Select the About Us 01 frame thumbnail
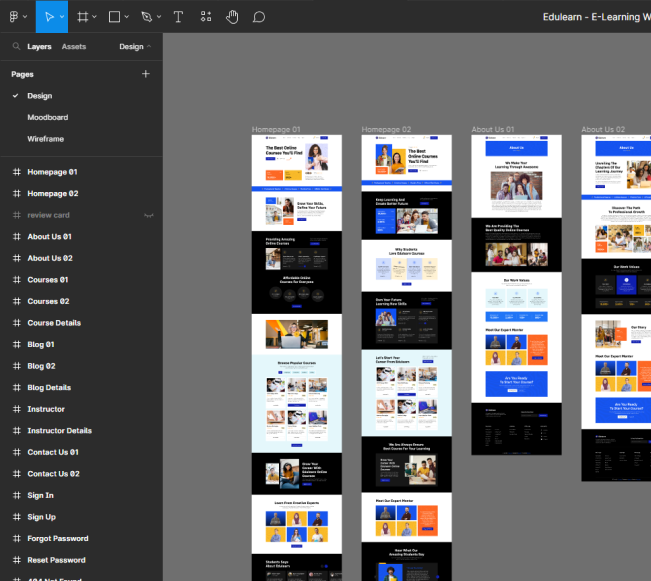This screenshot has height=581, width=651. [x=516, y=295]
